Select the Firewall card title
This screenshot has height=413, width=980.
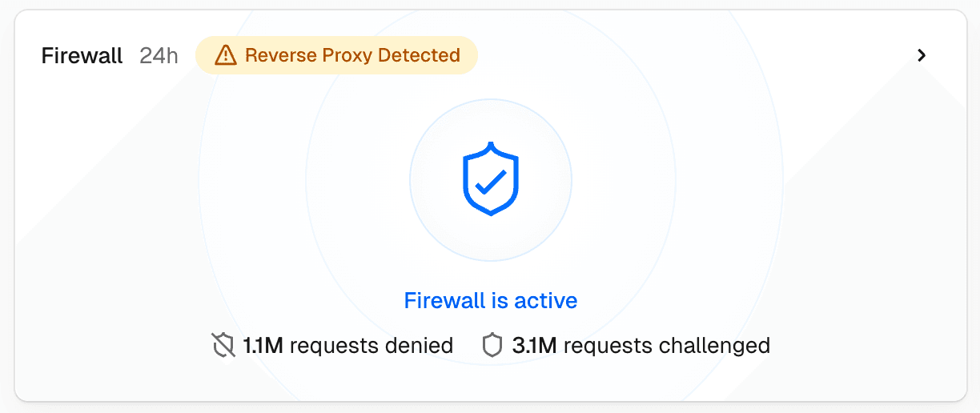click(82, 56)
